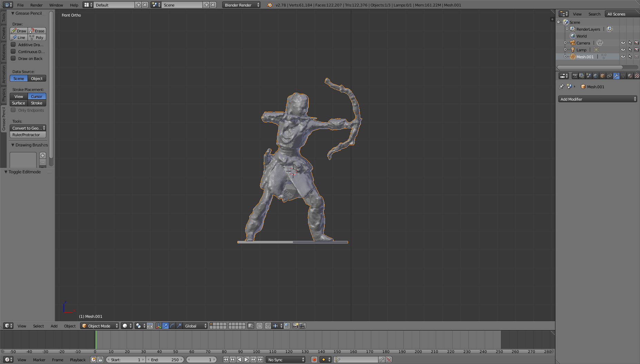Open the World properties tab
Image resolution: width=640 pixels, height=364 pixels.
click(595, 76)
